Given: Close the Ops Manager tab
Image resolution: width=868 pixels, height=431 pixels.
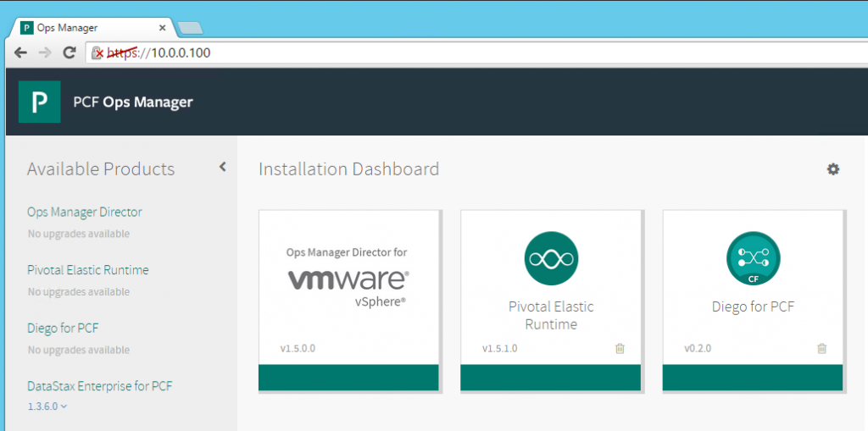Looking at the screenshot, I should (162, 28).
